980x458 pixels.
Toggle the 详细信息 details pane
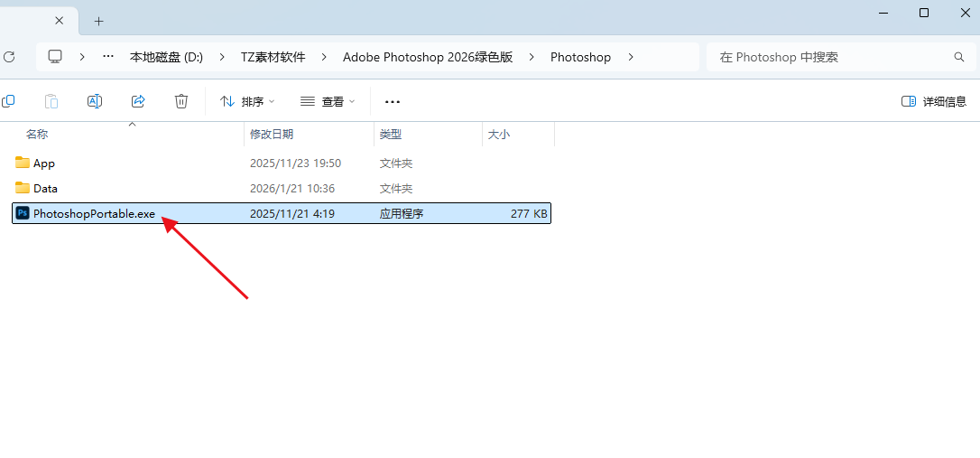934,101
